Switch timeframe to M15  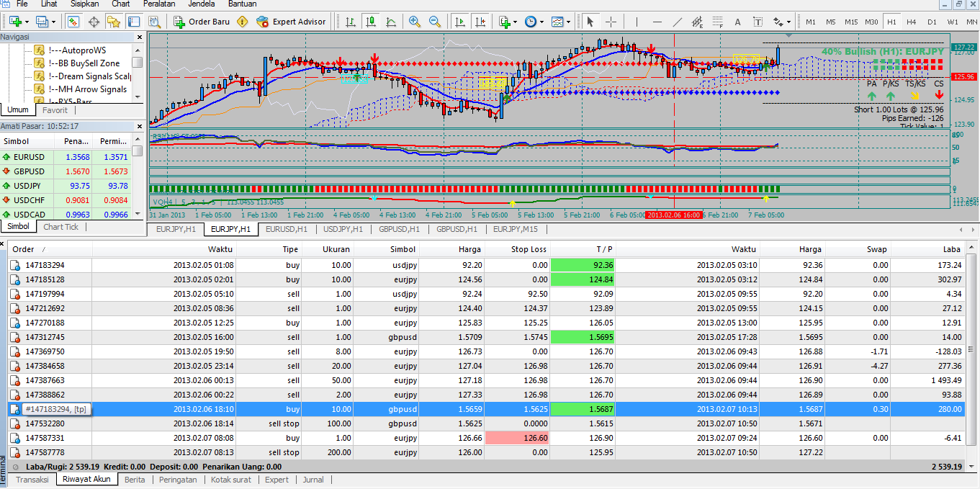coord(851,22)
